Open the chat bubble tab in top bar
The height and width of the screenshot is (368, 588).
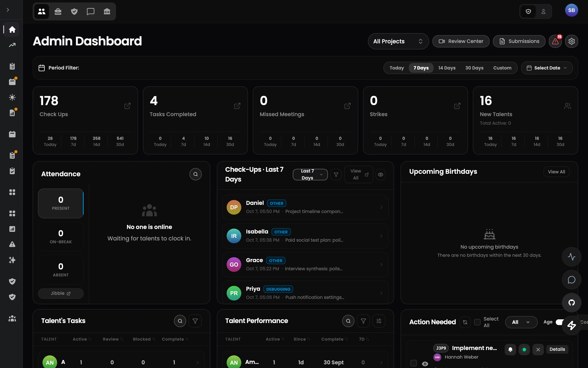tap(91, 11)
